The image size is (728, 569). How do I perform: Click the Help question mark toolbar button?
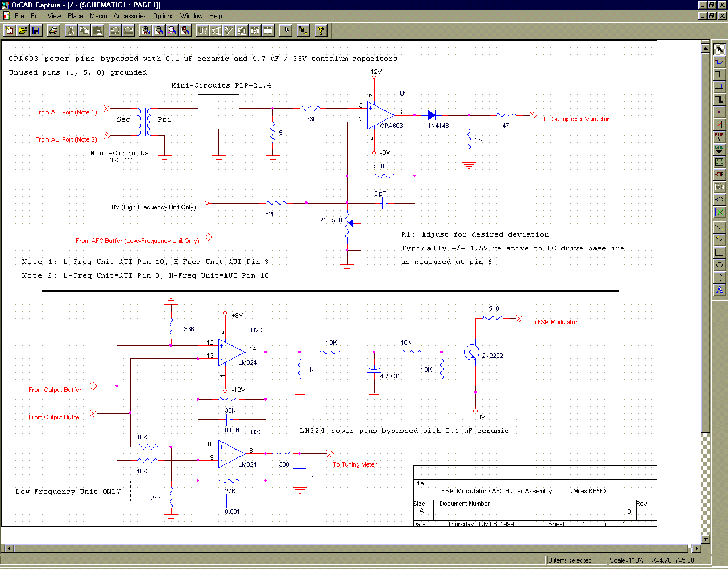(x=321, y=30)
